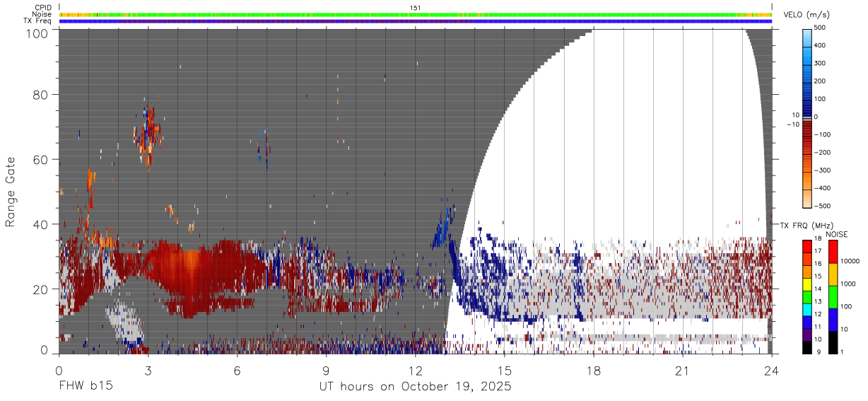Click the 1000 label on NOISE legend
This screenshot has width=868, height=401.
tap(848, 284)
